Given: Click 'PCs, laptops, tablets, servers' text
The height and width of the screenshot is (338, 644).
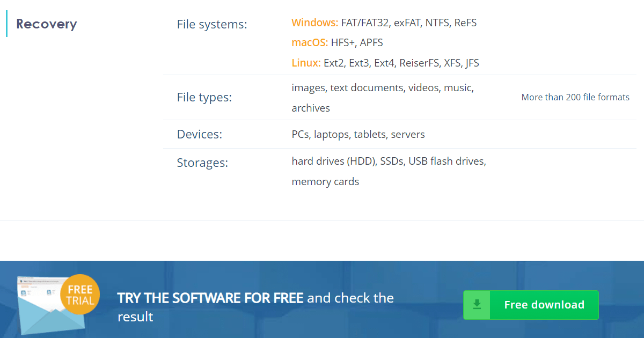Looking at the screenshot, I should pyautogui.click(x=358, y=134).
